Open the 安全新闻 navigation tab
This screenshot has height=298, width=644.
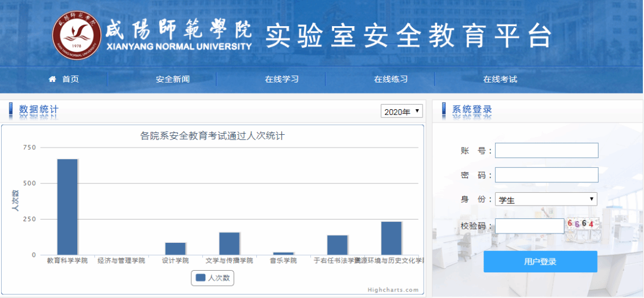pyautogui.click(x=173, y=80)
